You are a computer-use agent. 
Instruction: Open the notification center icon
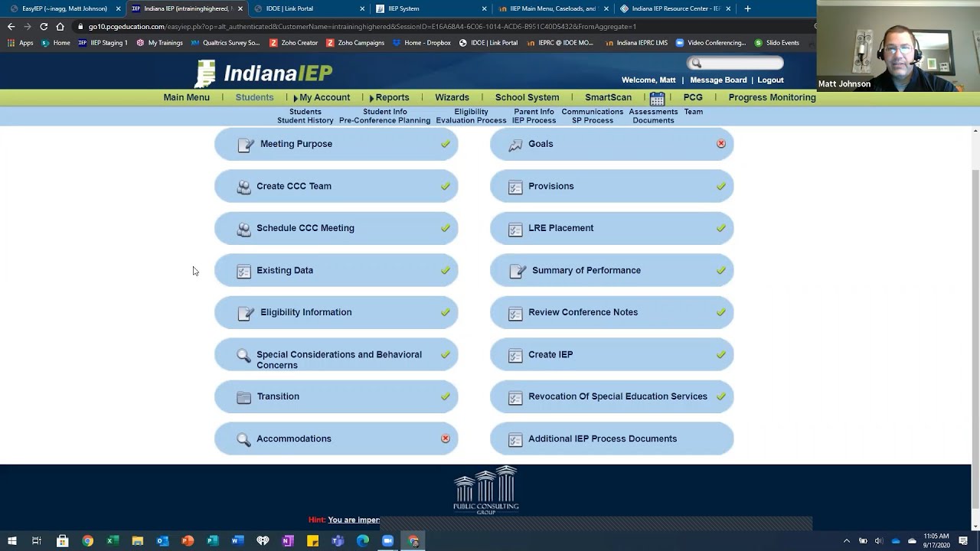963,541
